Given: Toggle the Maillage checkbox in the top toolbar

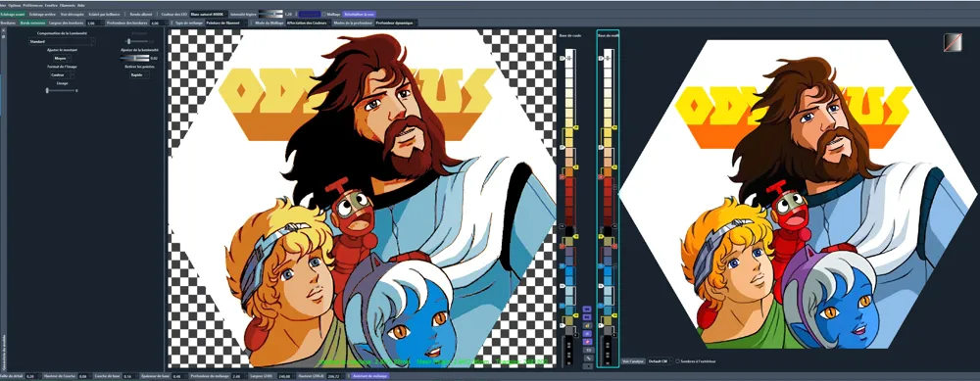Looking at the screenshot, I should coord(323,13).
